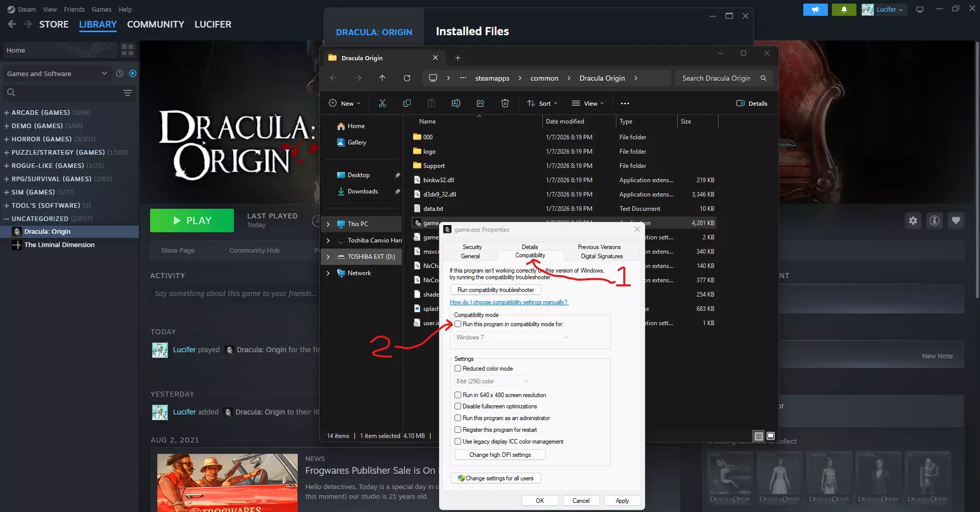
Task: Expand ARCADE (GAMES) collection in Steam
Action: (7, 112)
